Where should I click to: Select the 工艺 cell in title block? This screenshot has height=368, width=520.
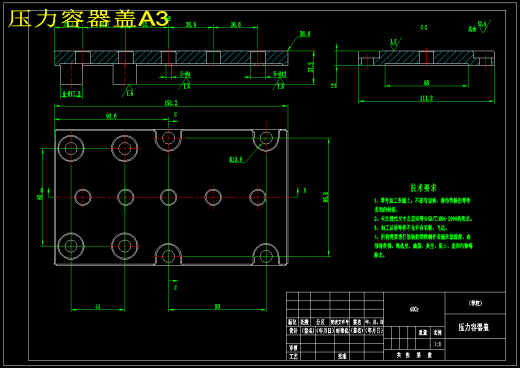(x=293, y=356)
